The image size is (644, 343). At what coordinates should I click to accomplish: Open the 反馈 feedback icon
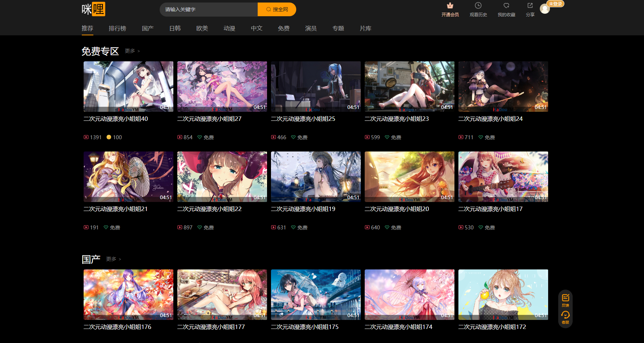[565, 298]
